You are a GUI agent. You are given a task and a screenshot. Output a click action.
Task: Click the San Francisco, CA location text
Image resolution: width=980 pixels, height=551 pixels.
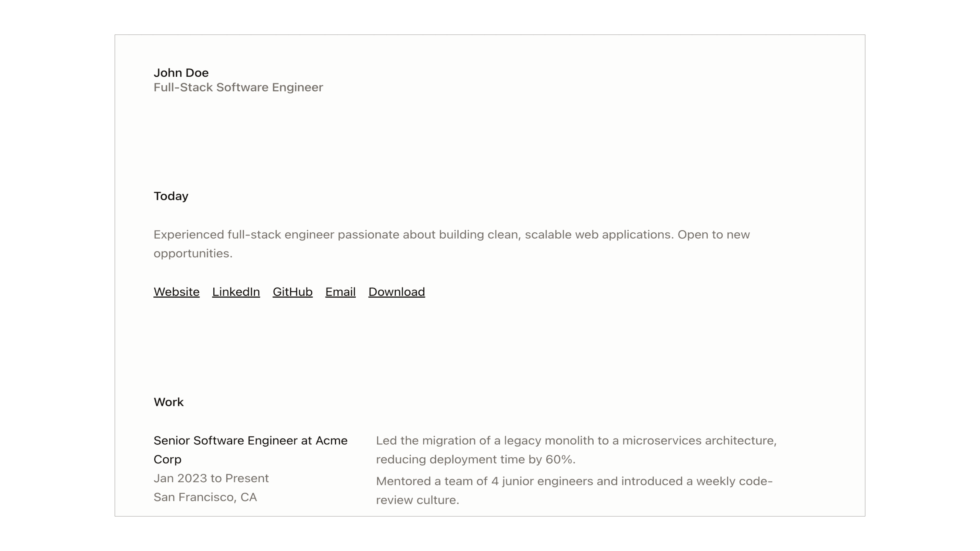[x=205, y=497]
